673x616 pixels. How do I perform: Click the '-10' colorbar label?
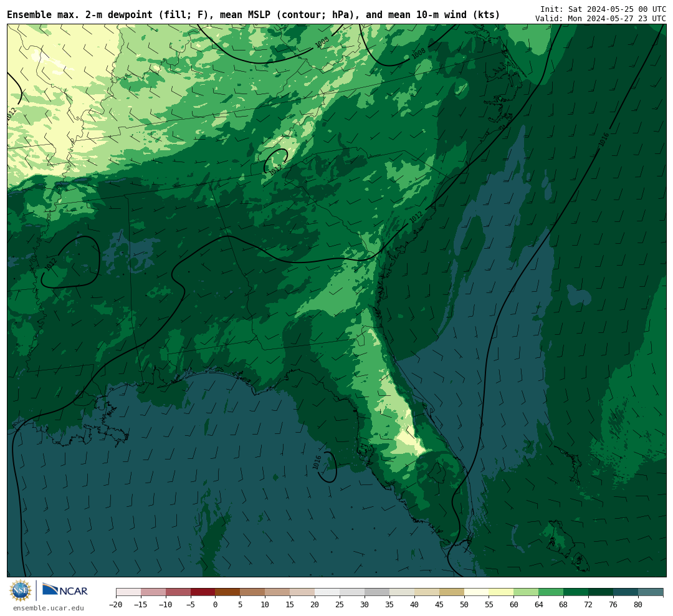point(166,605)
